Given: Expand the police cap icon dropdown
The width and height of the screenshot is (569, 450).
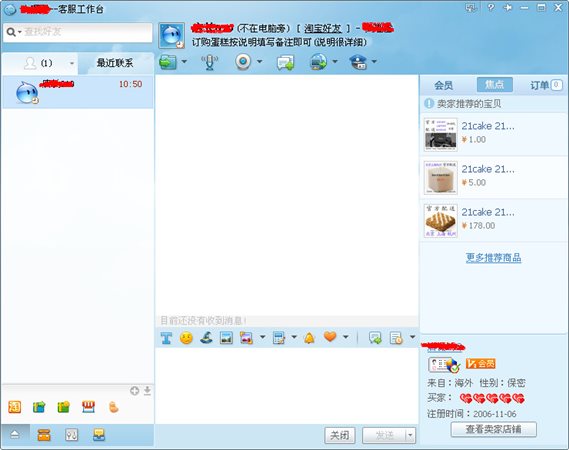Looking at the screenshot, I should [374, 62].
